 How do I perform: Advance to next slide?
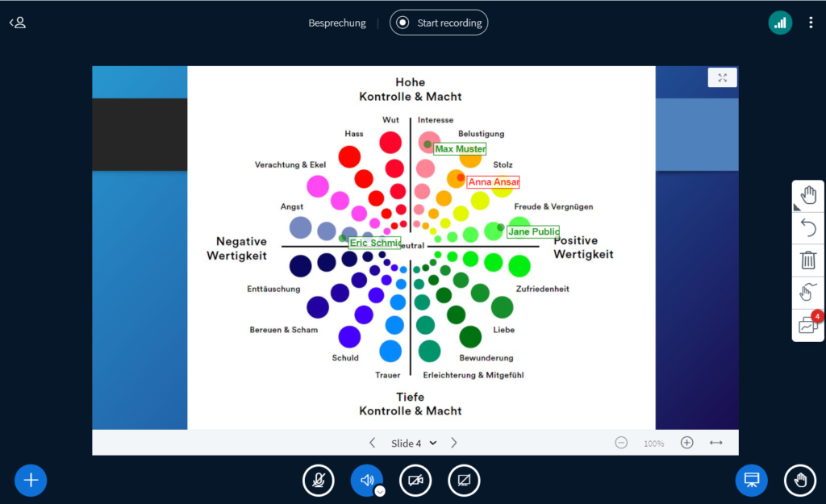(454, 443)
